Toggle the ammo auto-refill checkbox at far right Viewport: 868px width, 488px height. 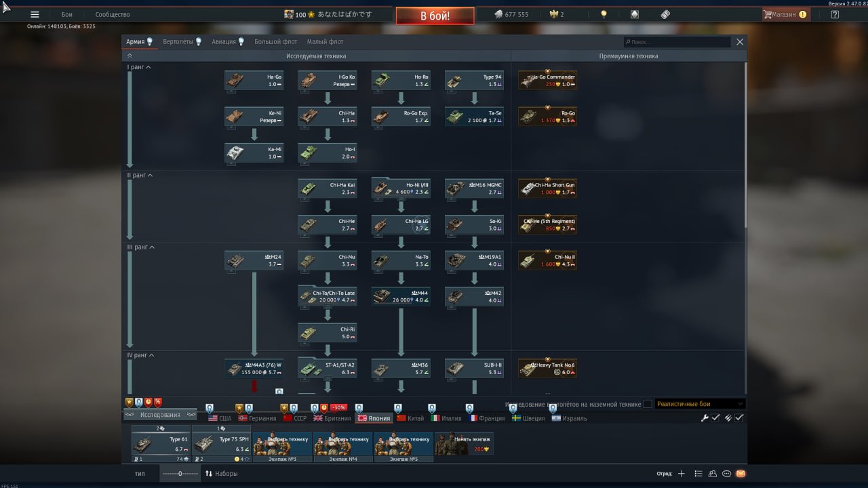pyautogui.click(x=739, y=418)
